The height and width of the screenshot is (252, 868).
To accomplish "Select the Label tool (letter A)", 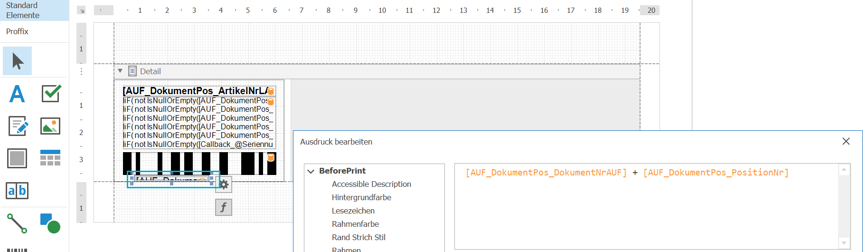I will (18, 94).
